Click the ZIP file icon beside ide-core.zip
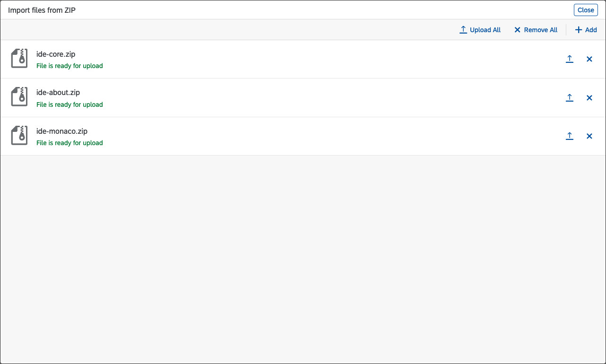The width and height of the screenshot is (606, 364). pos(19,59)
